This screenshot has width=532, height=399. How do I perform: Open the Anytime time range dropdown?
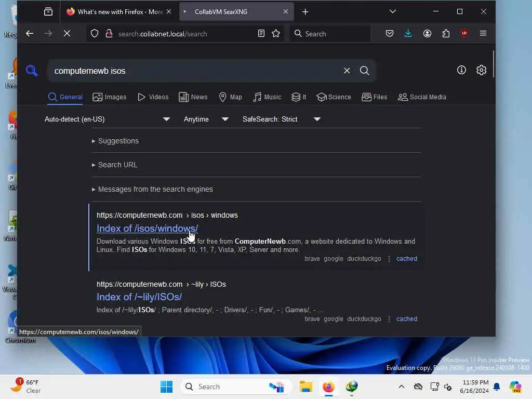[206, 119]
